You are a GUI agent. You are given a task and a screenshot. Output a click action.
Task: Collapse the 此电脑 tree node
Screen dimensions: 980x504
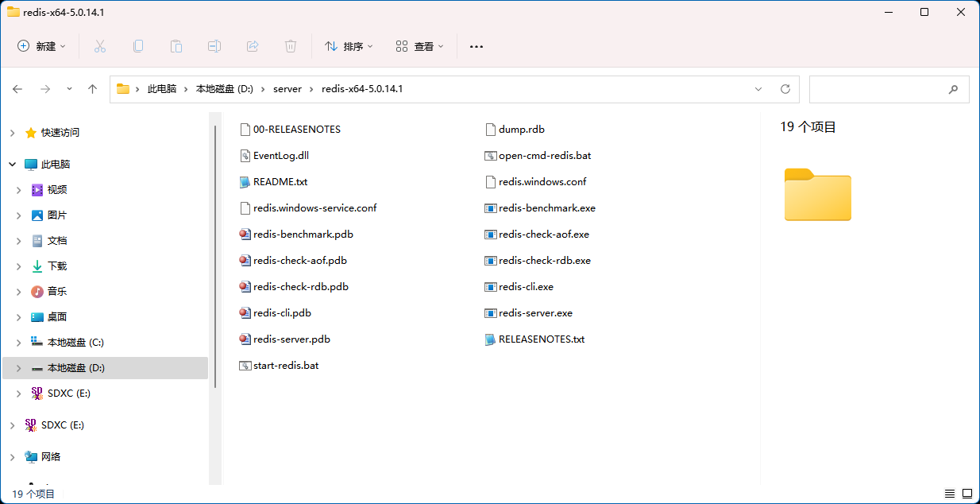[x=12, y=165]
